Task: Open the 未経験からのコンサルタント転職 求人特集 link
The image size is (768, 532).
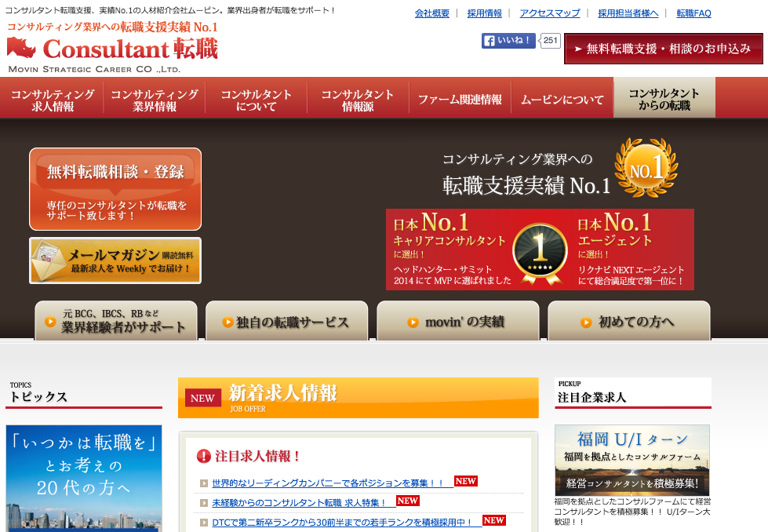Action: point(298,502)
